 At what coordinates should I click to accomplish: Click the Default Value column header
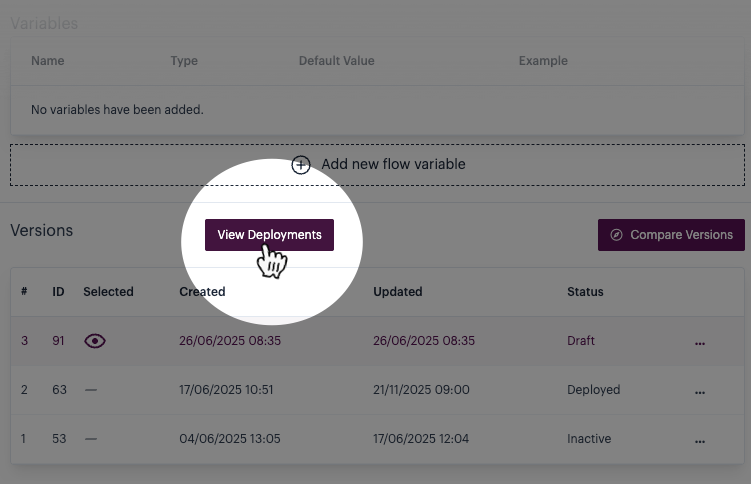coord(336,61)
